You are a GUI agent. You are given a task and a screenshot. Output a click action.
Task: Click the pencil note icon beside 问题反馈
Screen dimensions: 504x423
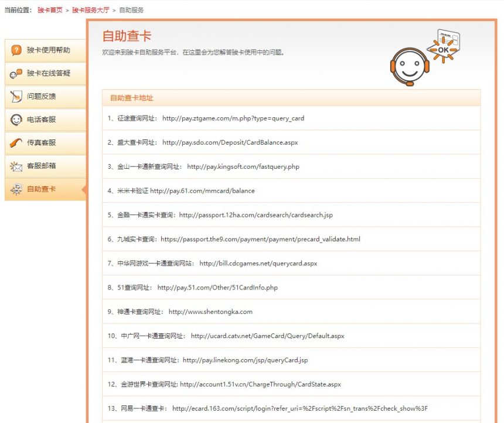[16, 97]
